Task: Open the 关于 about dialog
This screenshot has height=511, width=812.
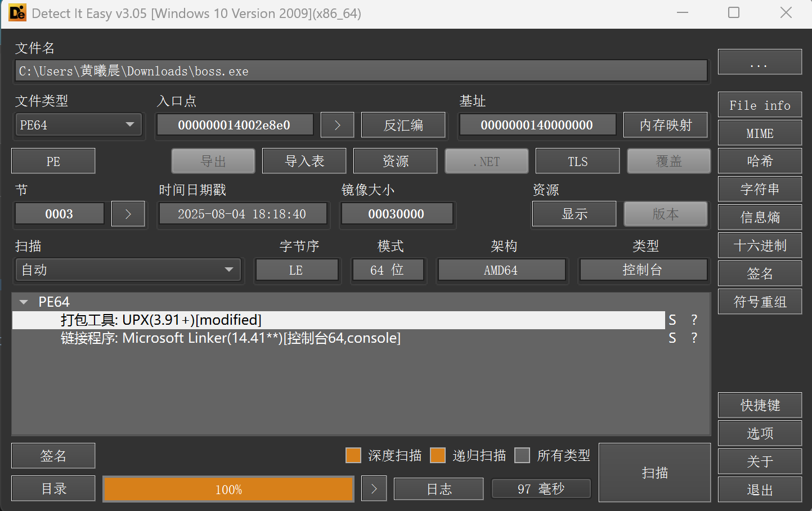Action: coord(760,461)
